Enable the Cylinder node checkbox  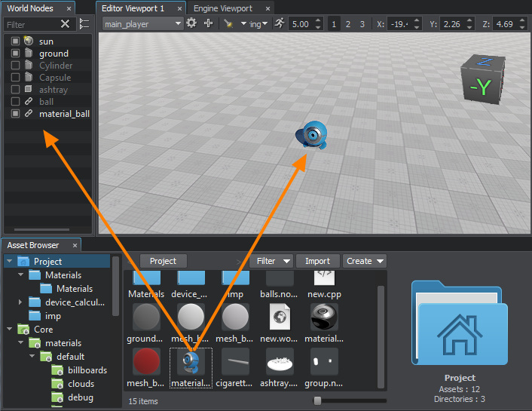click(x=15, y=66)
